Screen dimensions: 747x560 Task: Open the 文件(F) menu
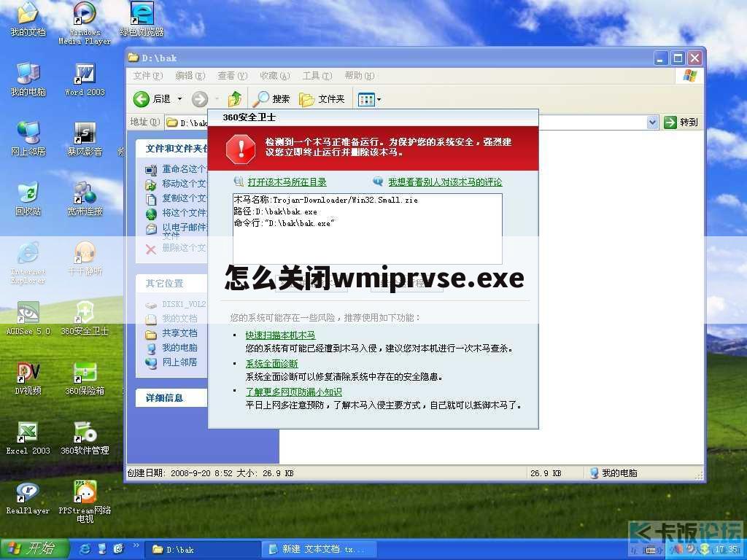[148, 76]
